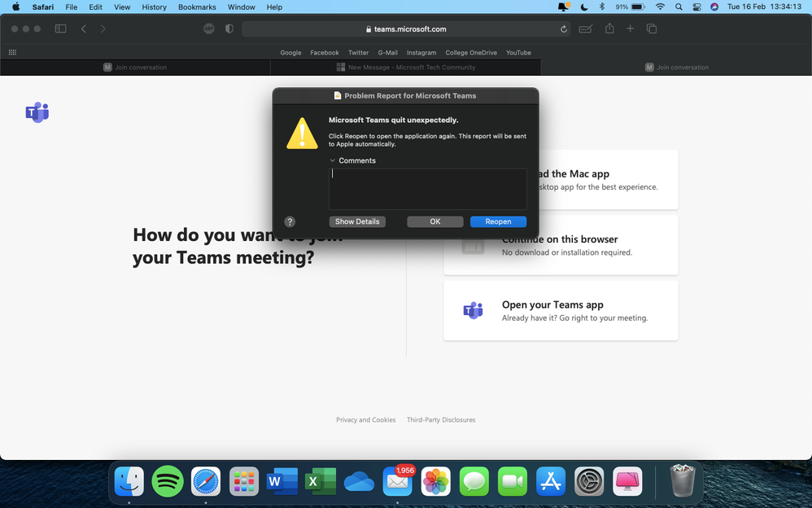Open App Store from the Dock

click(551, 481)
